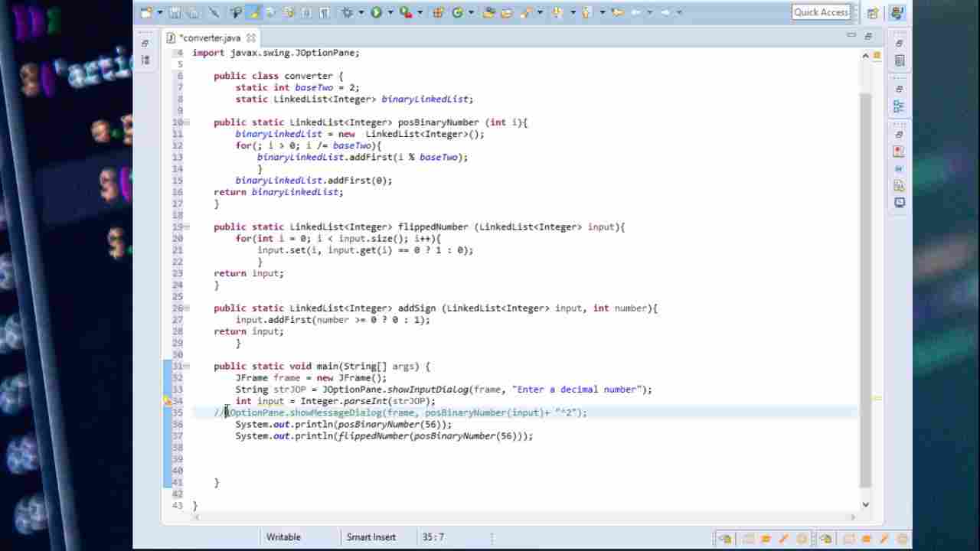Run the program with green Run button

point(376,12)
